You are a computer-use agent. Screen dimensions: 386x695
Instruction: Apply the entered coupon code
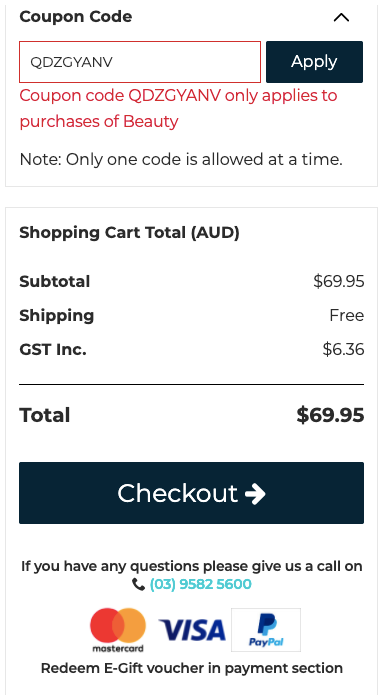(x=314, y=62)
